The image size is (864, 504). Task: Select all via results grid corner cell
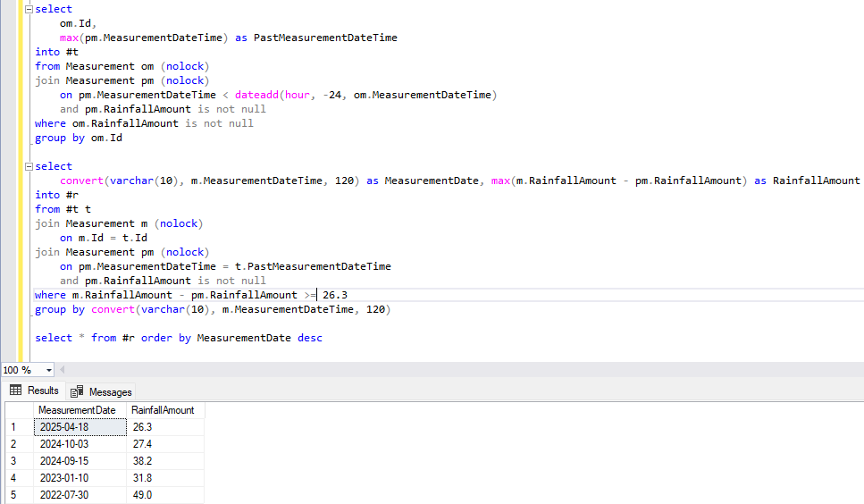pos(18,410)
